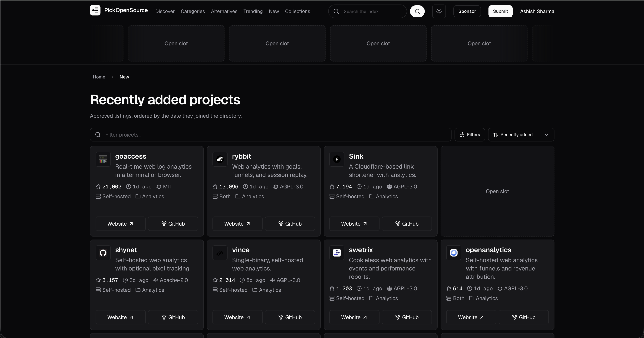
Task: Click the swetrix GitHub button
Action: 407,317
